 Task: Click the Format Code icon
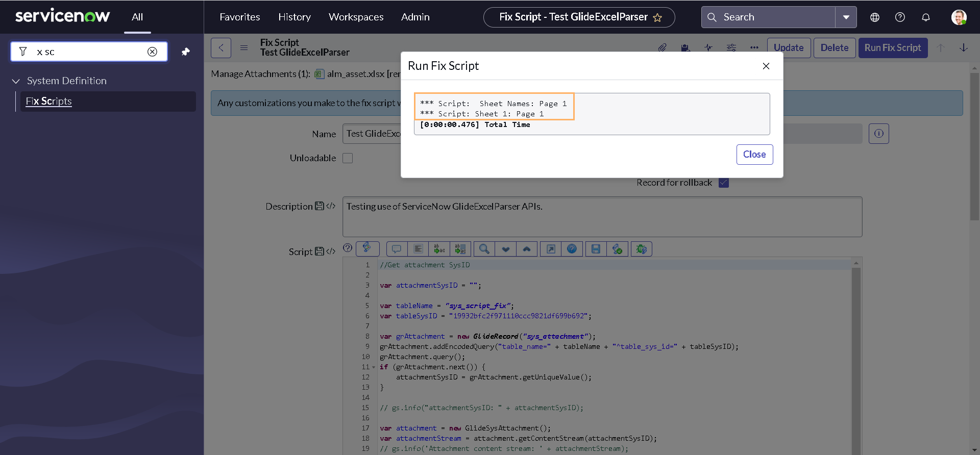pos(418,249)
